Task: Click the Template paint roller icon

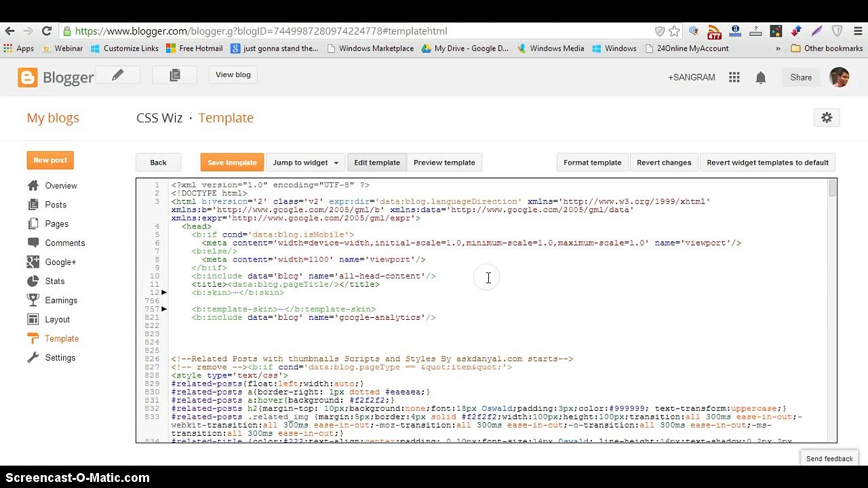Action: point(33,338)
